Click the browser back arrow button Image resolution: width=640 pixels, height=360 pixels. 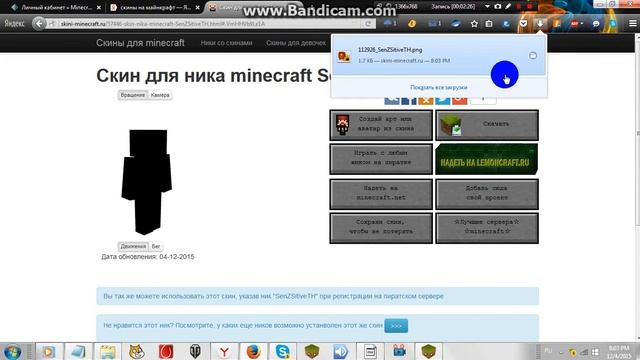click(x=39, y=24)
